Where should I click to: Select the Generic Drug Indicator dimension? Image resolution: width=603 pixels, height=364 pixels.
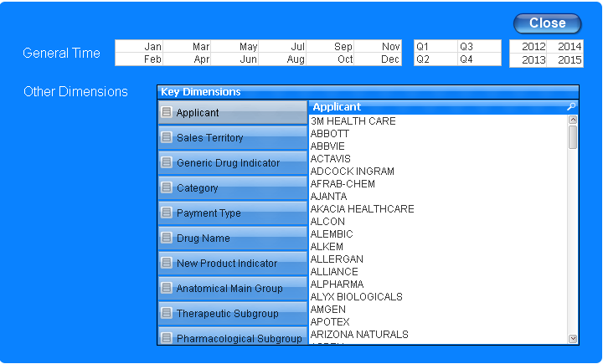click(233, 162)
